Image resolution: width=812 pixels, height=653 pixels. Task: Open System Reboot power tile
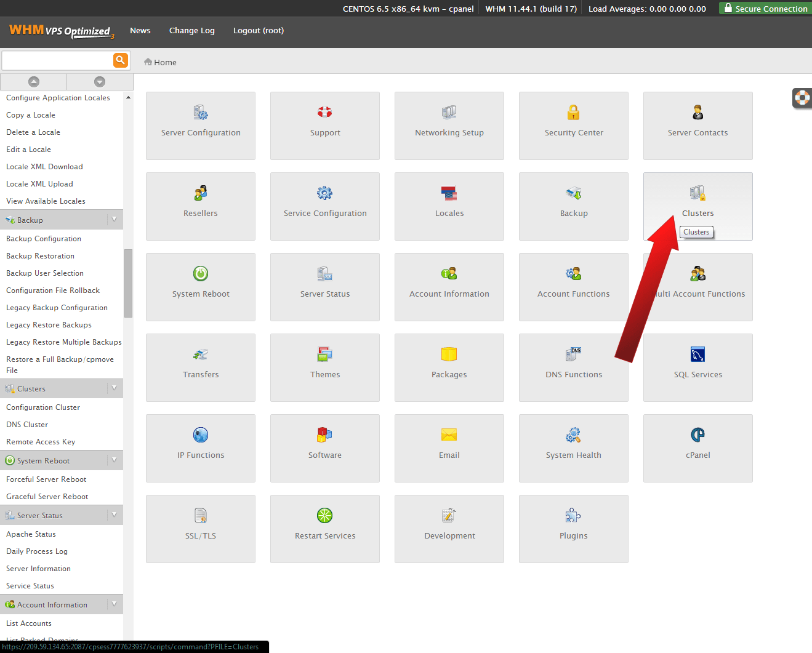[x=201, y=287]
